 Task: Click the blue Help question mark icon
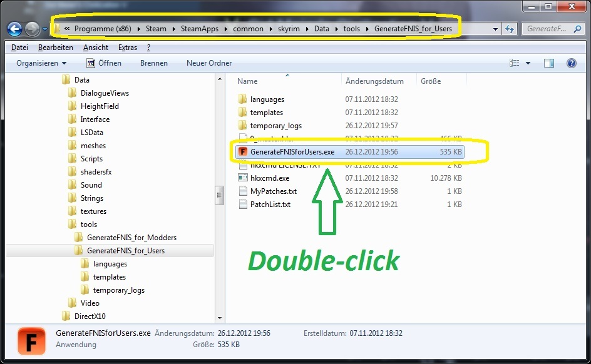572,63
